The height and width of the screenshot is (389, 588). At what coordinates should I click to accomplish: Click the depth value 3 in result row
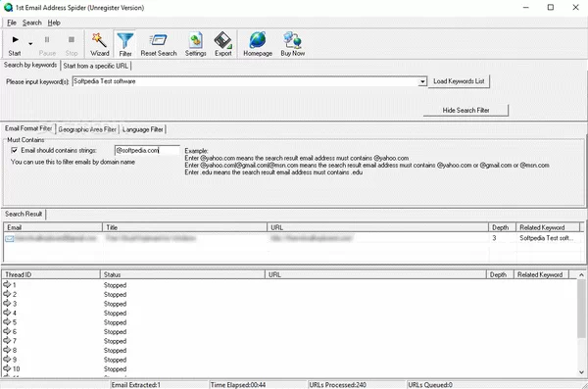pos(494,238)
